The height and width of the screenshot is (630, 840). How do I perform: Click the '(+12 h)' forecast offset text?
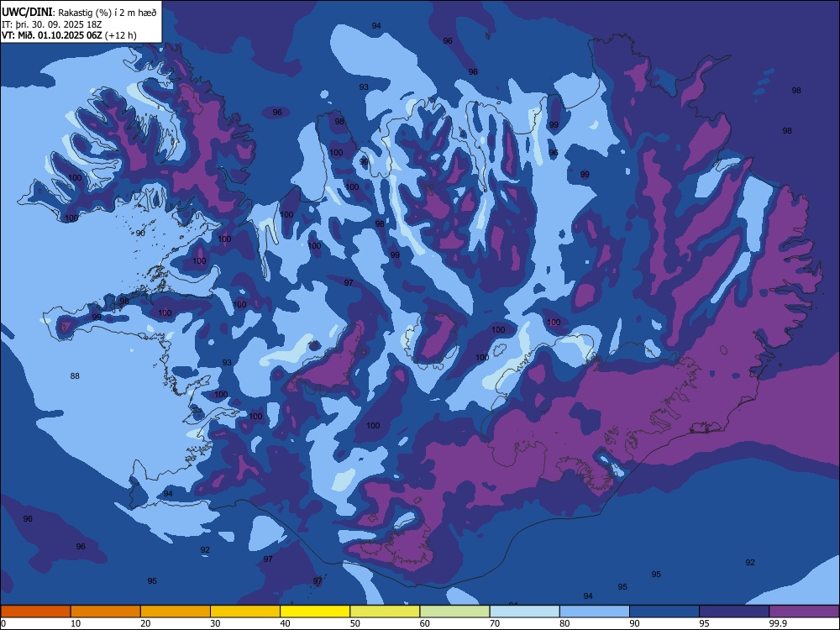[x=120, y=35]
